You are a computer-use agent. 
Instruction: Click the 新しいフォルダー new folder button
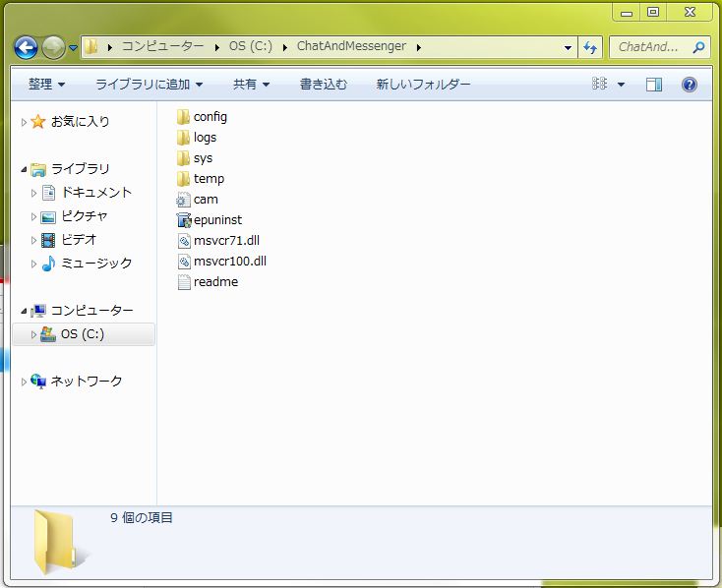pos(423,85)
